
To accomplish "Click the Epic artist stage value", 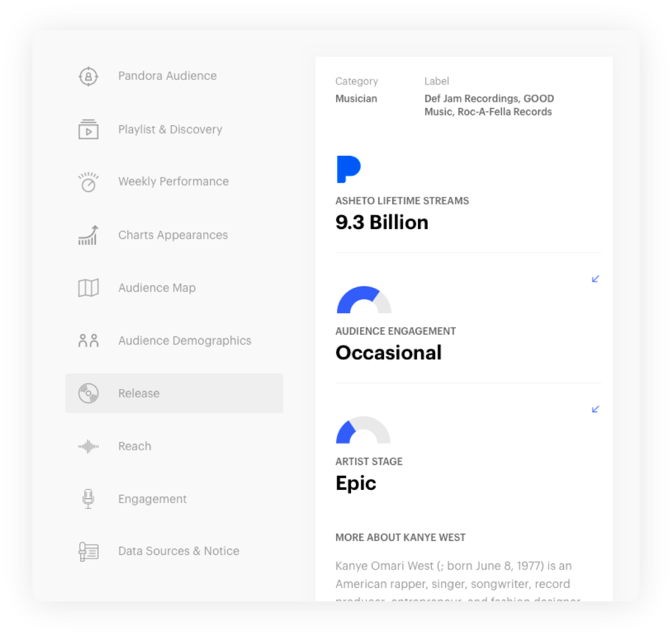I will [356, 483].
